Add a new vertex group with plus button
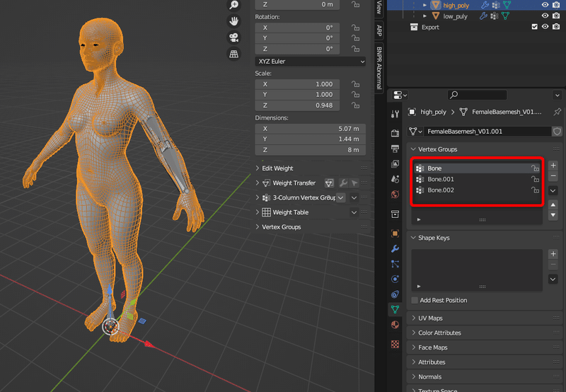Viewport: 566px width, 392px height. point(553,166)
